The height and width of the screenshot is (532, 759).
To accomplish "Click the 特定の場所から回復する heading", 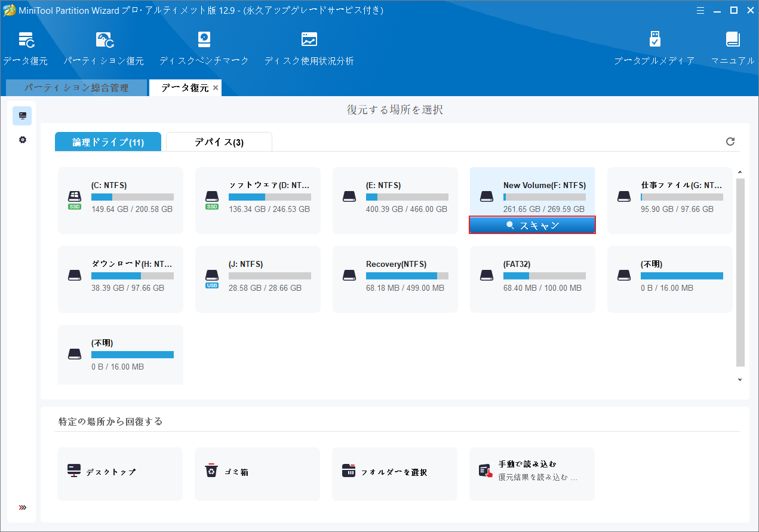I will pyautogui.click(x=110, y=422).
